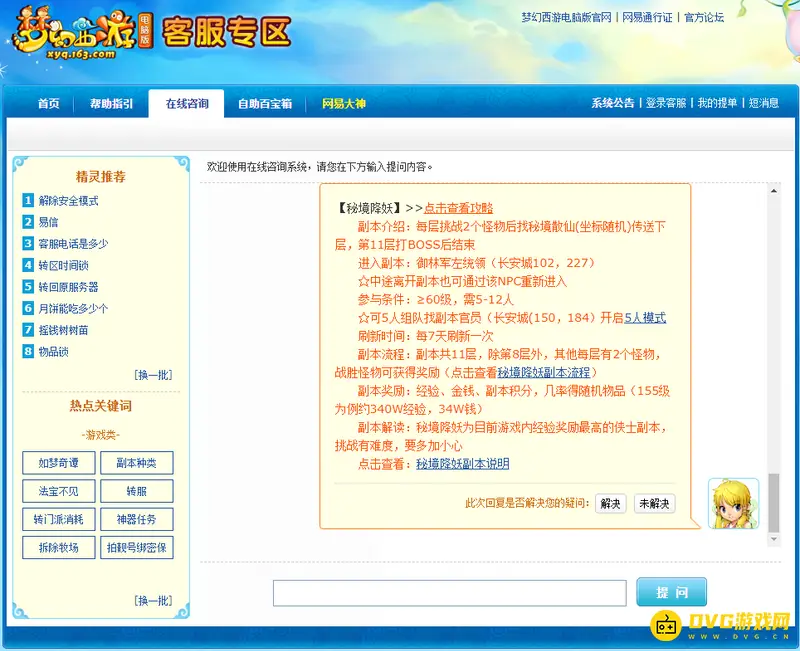Click the 拆除牧场 keyword button
Screen dimensions: 800x651
(x=59, y=547)
